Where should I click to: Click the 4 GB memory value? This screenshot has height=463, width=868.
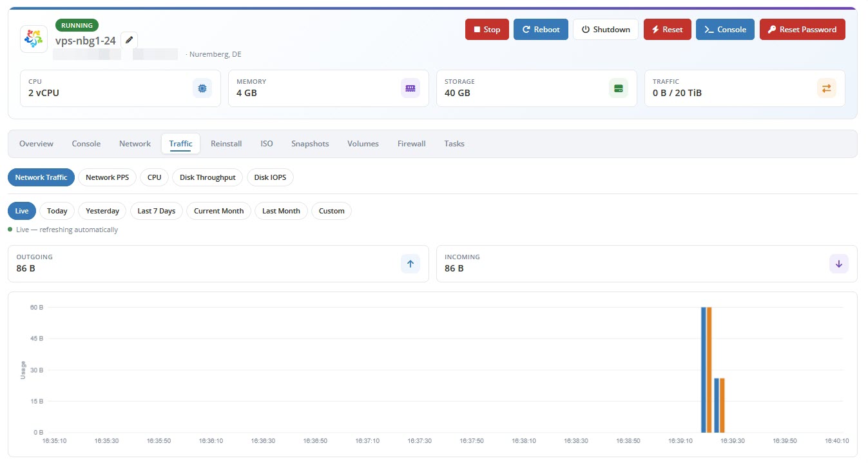coord(247,93)
